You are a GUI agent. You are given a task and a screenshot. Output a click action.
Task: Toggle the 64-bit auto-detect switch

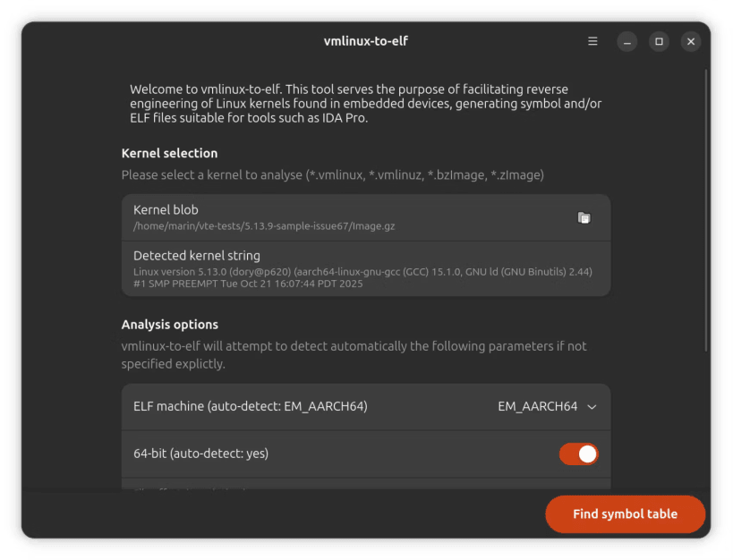(x=579, y=454)
